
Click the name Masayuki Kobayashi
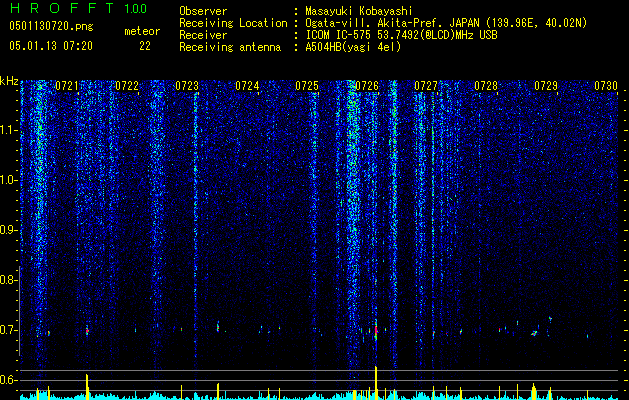pyautogui.click(x=359, y=11)
